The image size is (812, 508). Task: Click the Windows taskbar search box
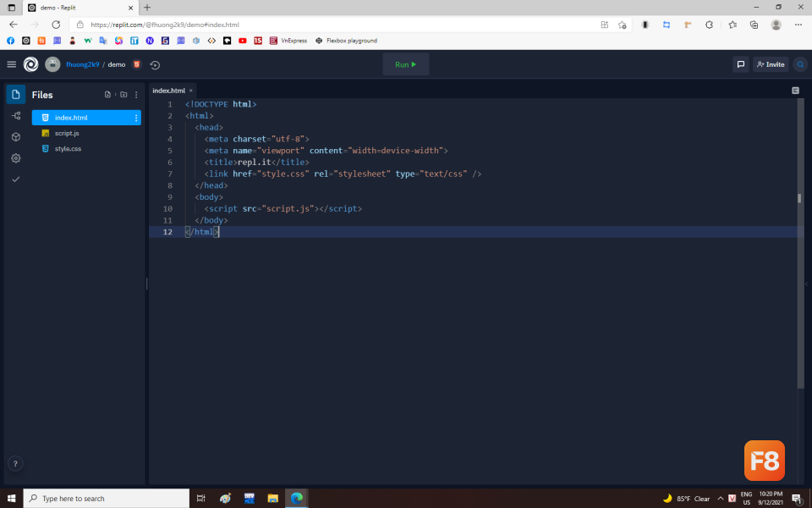pyautogui.click(x=107, y=498)
